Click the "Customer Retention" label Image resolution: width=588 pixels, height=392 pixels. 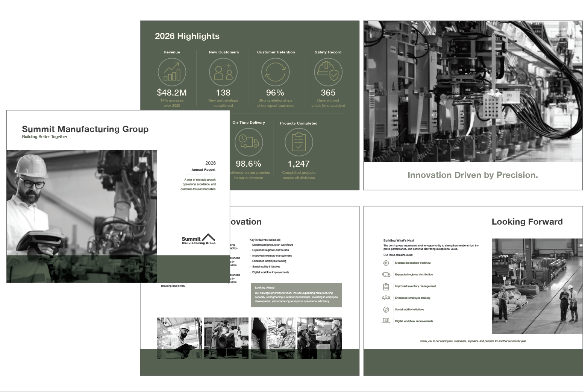[x=276, y=52]
